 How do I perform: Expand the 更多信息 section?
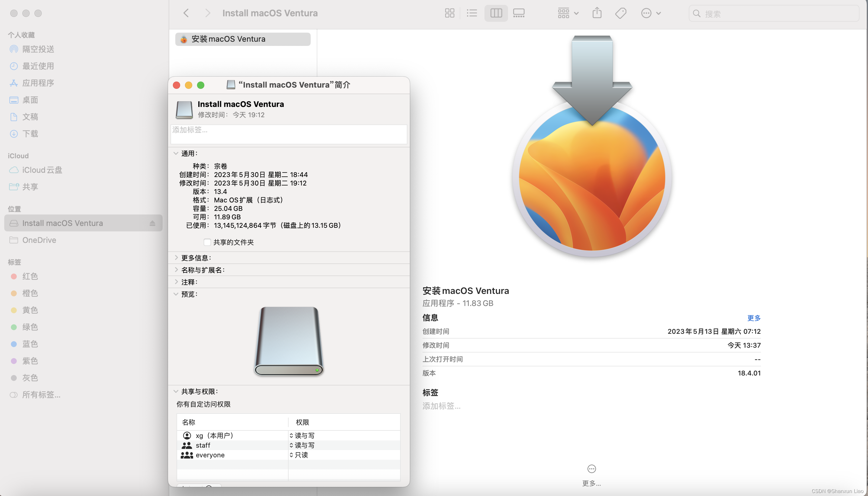tap(176, 258)
